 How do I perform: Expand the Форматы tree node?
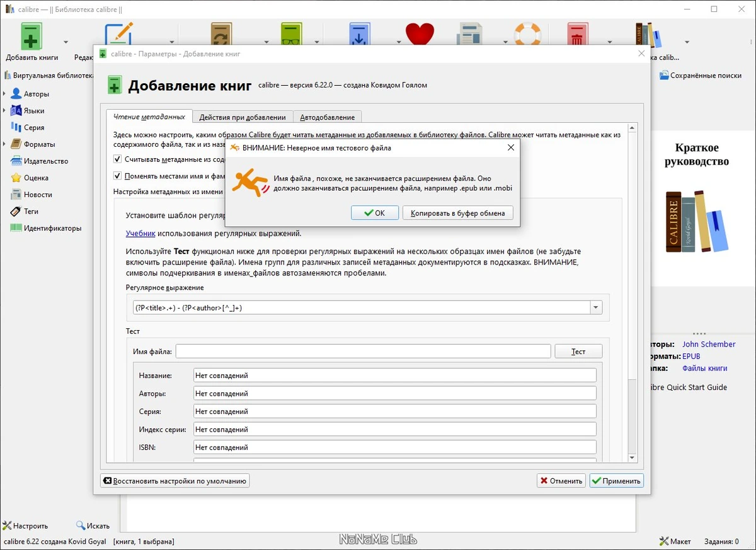(4, 144)
